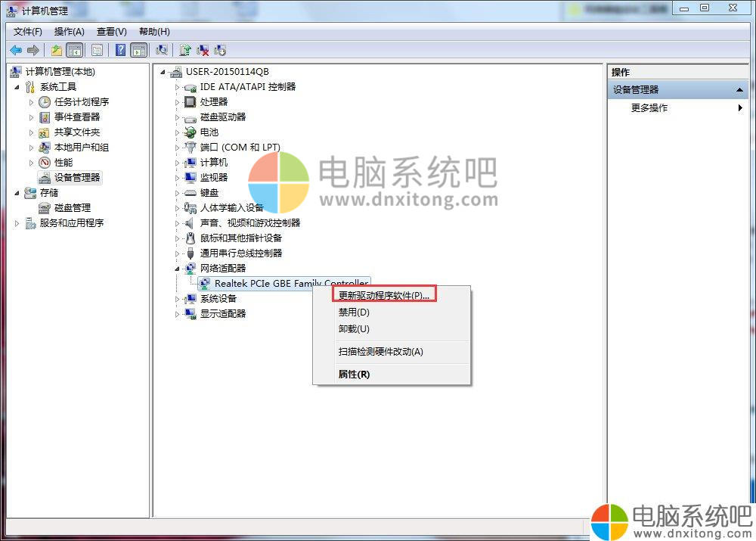This screenshot has height=541, width=756.
Task: Click the mouse device icon
Action: (191, 238)
